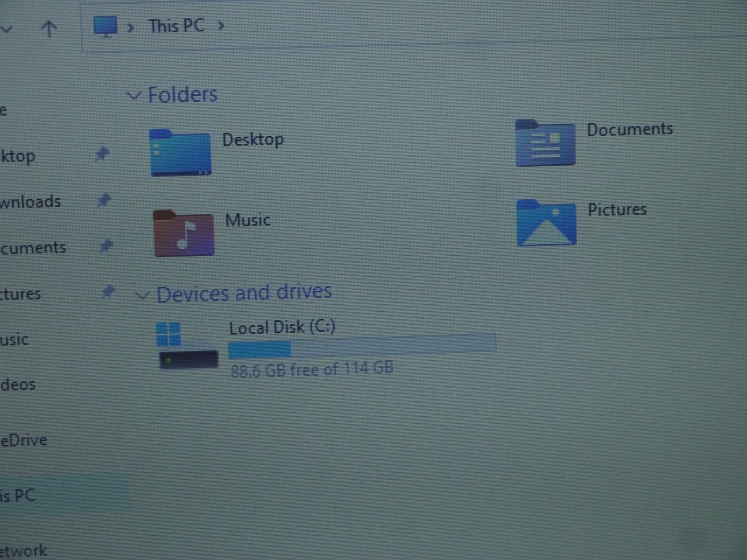
Task: Expand the chevron after This PC breadcrumb
Action: point(221,26)
